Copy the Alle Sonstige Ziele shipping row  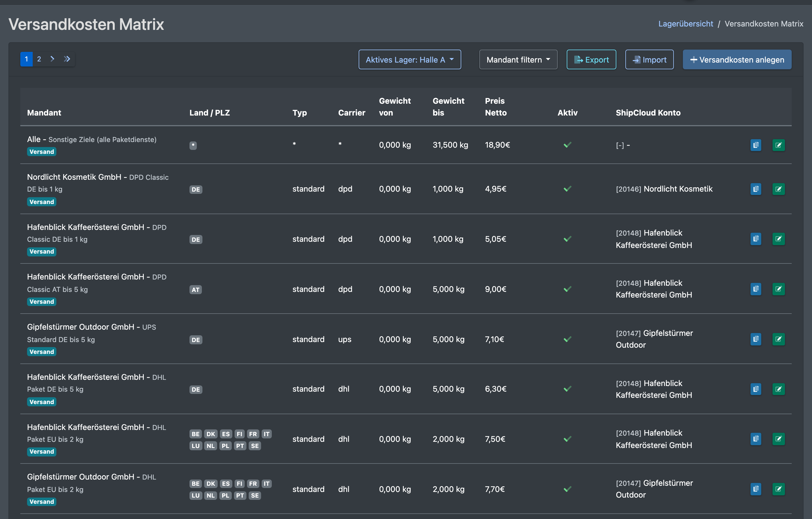(756, 145)
